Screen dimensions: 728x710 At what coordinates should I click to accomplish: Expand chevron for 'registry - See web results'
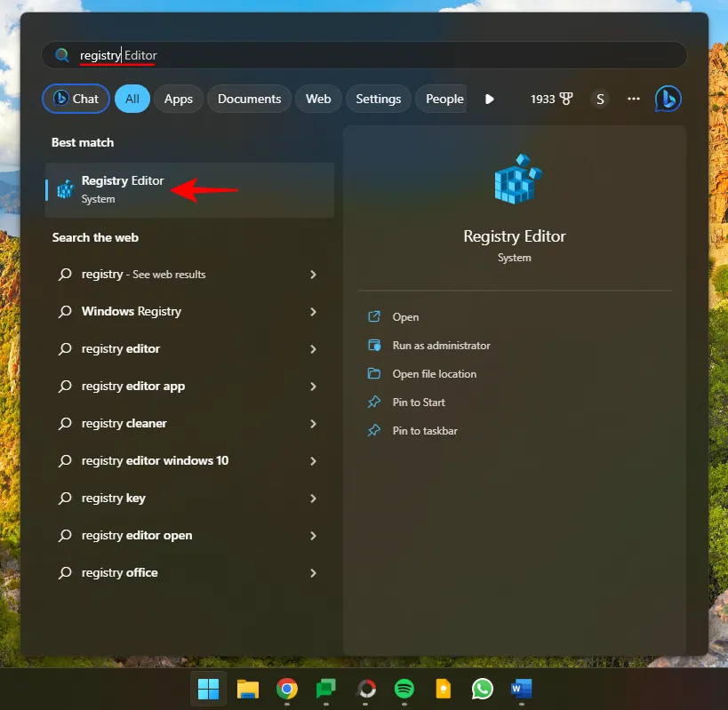[314, 275]
